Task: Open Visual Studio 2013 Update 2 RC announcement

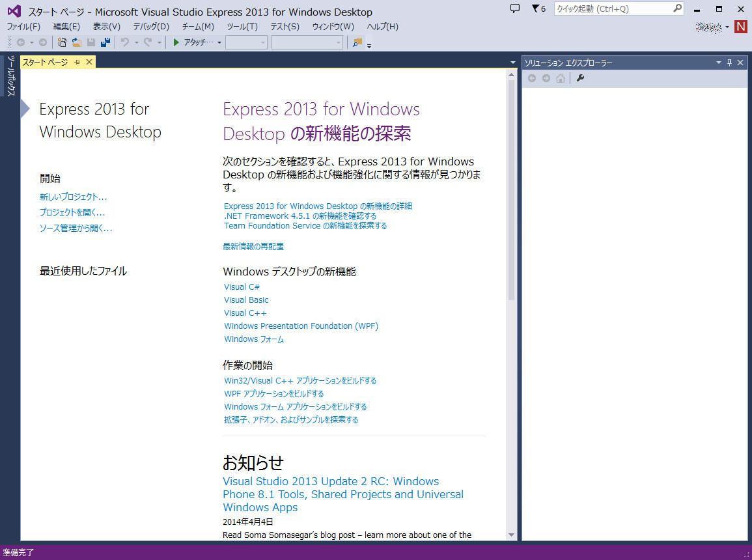Action: pyautogui.click(x=343, y=494)
